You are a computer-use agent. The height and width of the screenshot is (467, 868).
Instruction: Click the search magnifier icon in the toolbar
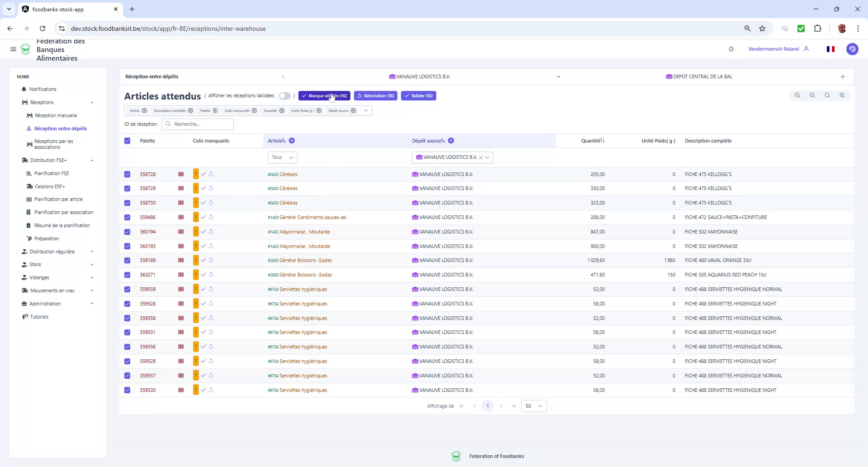[827, 95]
